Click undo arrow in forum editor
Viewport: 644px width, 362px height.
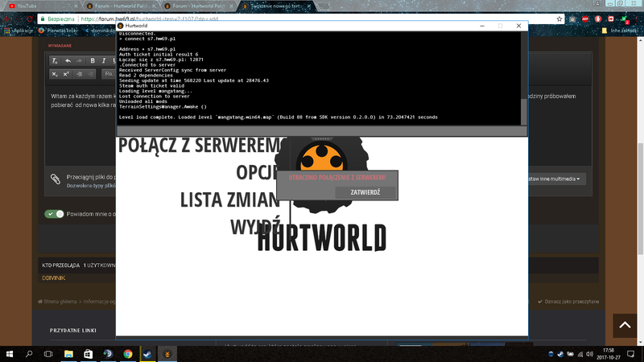click(x=68, y=61)
